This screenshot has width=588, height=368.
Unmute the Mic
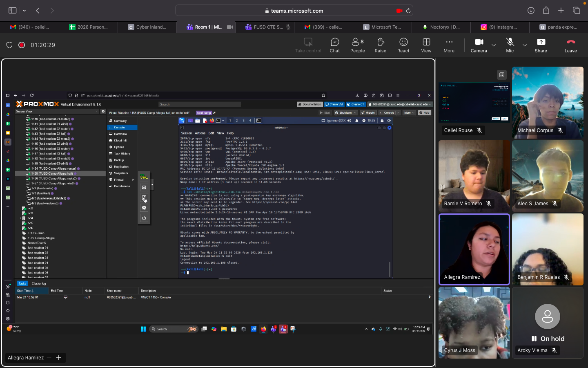(x=510, y=45)
